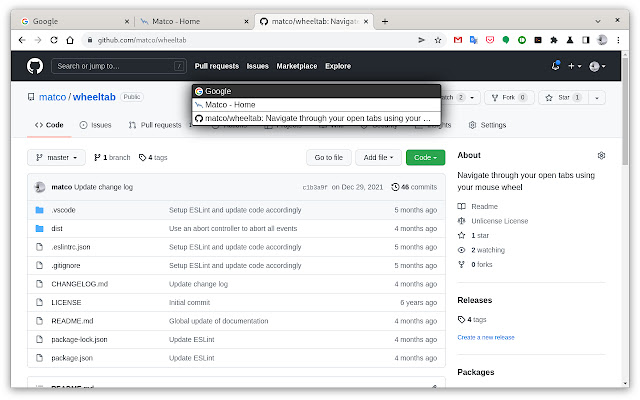Open the Issues repository tab

point(96,125)
